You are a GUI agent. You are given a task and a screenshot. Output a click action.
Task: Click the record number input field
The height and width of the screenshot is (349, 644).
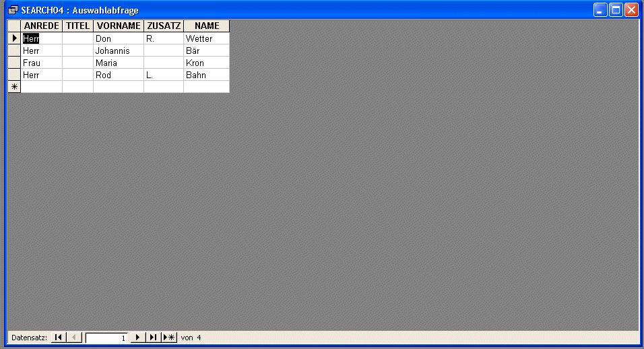pyautogui.click(x=106, y=338)
